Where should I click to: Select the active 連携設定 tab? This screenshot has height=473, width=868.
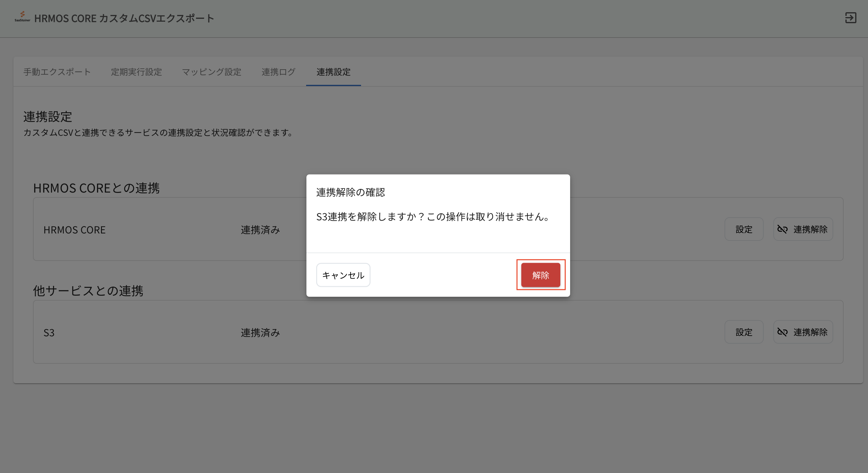tap(333, 72)
